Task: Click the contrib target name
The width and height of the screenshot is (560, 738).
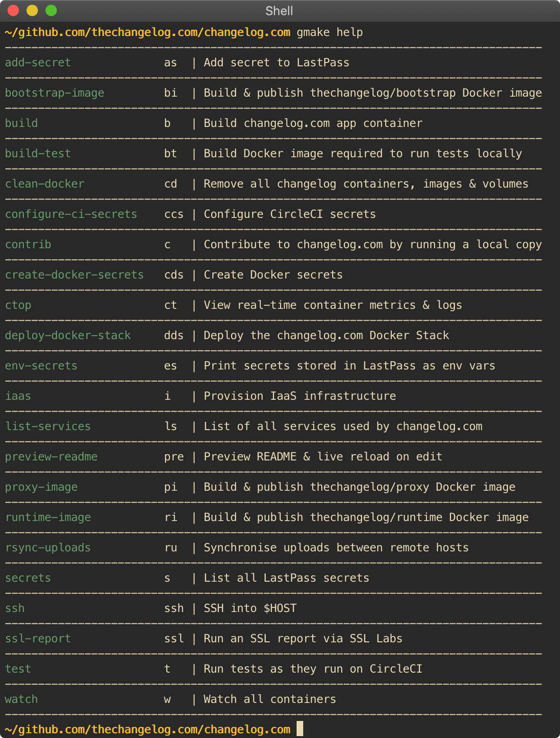Action: point(28,244)
